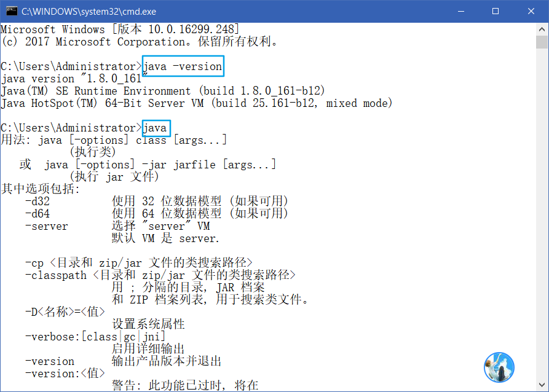This screenshot has height=392, width=549.
Task: Click the text '警告: 此功能已过时, 将在'
Action: (185, 385)
